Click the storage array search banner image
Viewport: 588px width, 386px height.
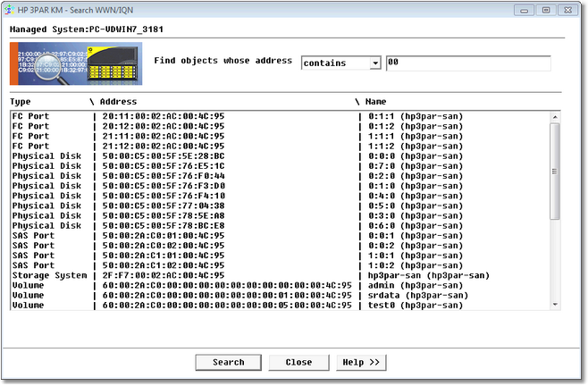coord(76,63)
